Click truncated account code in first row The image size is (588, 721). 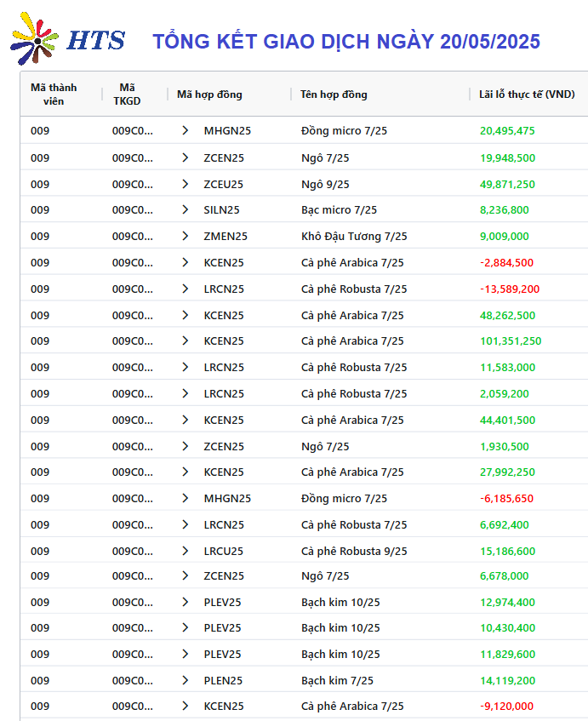coord(133,130)
